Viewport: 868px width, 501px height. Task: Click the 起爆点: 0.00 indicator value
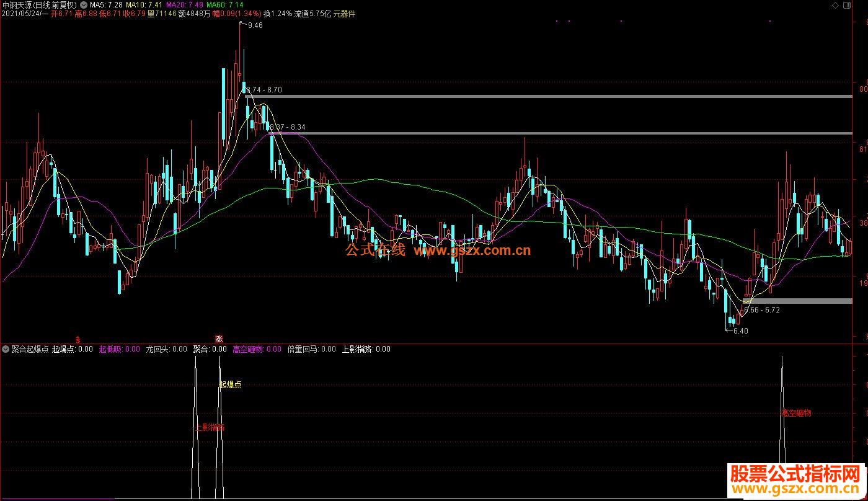click(x=73, y=349)
